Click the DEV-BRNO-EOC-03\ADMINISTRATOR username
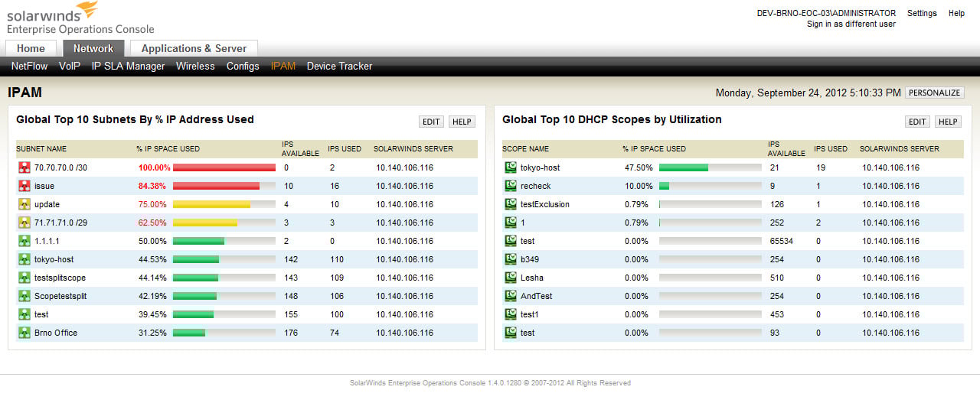980x403 pixels. click(826, 13)
